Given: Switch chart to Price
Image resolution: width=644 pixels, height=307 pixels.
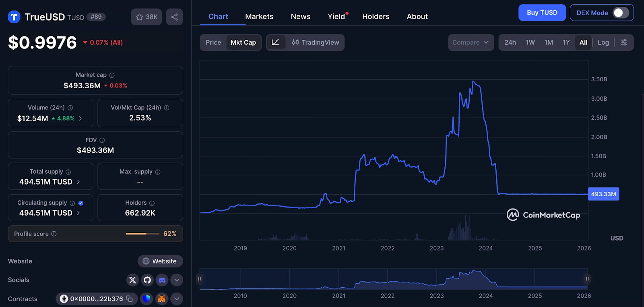Looking at the screenshot, I should point(213,42).
